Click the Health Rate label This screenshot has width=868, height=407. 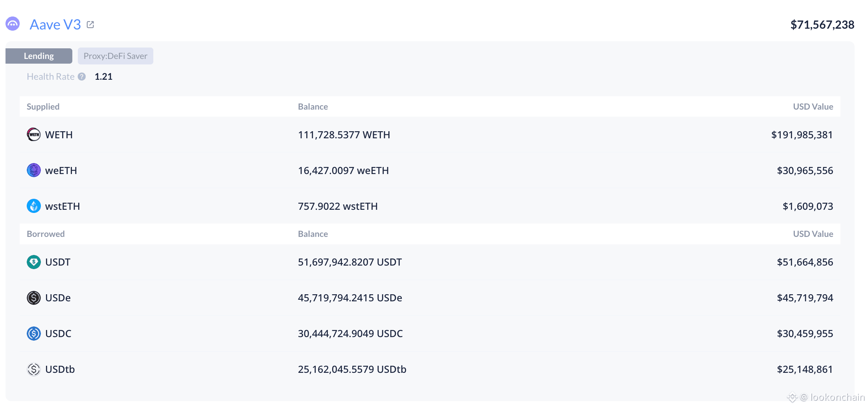(51, 77)
